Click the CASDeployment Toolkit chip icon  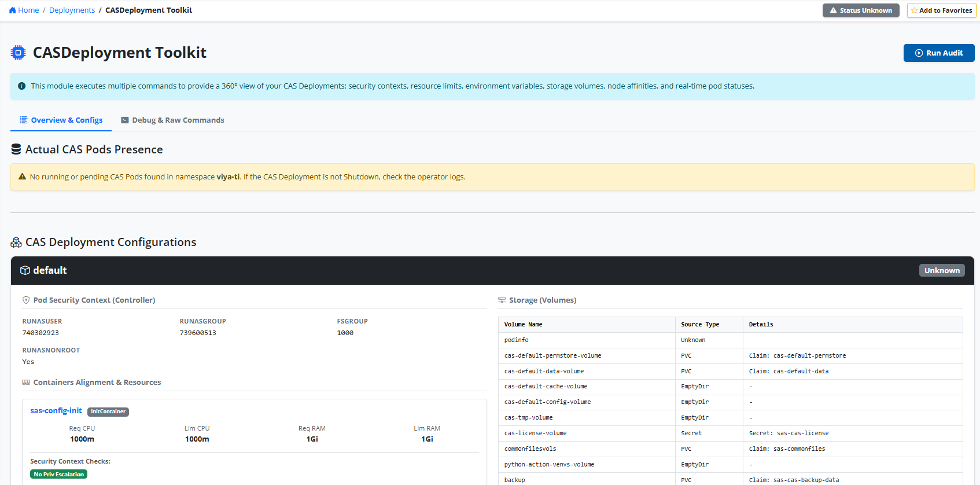(19, 53)
